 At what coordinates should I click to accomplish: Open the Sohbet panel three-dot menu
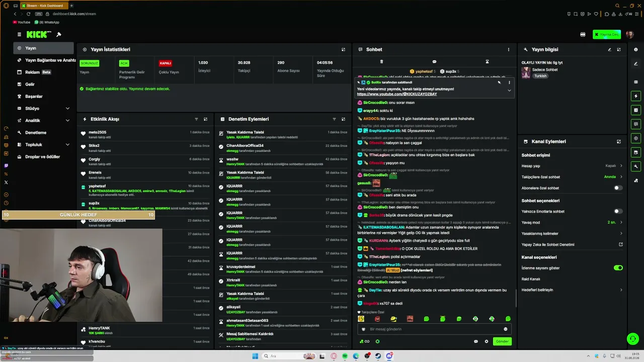509,49
